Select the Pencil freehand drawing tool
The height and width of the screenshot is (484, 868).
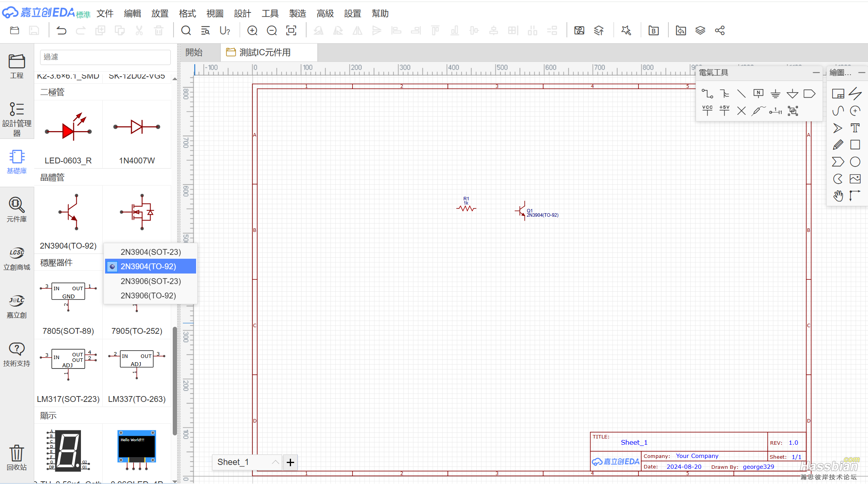[838, 145]
